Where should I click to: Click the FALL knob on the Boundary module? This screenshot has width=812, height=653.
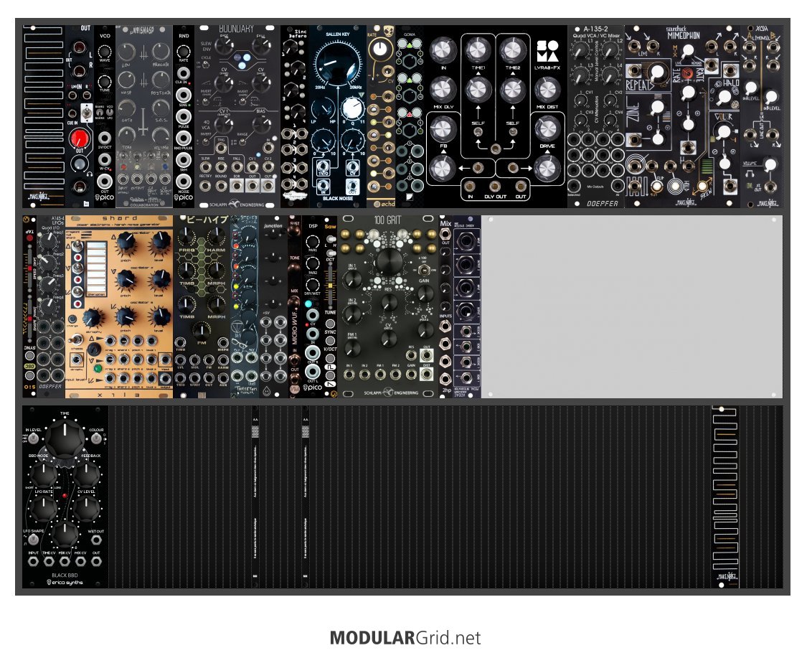point(261,45)
